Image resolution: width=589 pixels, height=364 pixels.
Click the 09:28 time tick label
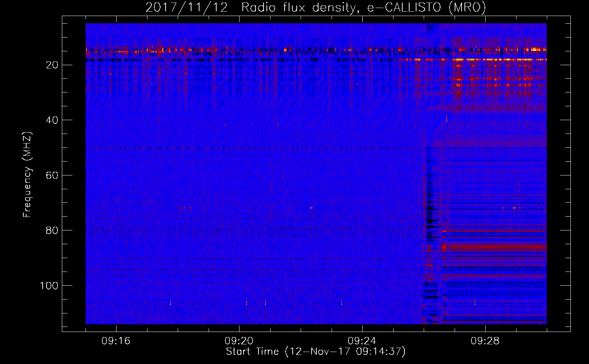(x=485, y=341)
